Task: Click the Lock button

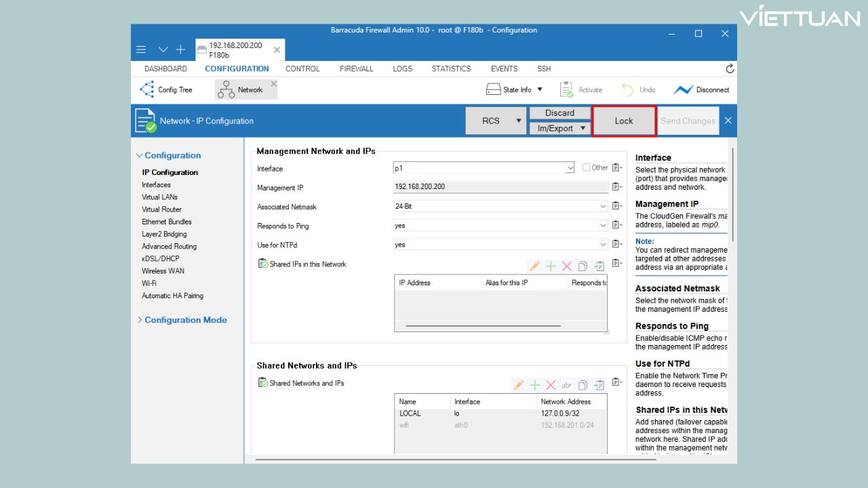Action: tap(623, 121)
